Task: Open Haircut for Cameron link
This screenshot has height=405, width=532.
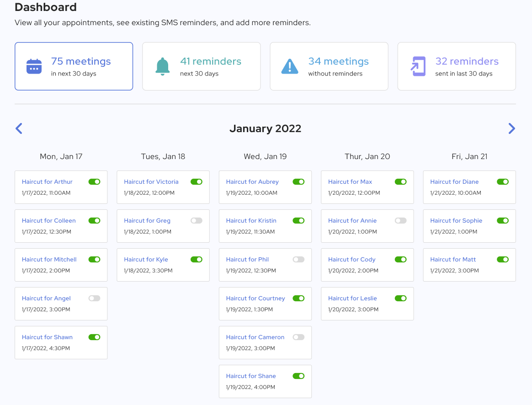Action: (x=255, y=337)
